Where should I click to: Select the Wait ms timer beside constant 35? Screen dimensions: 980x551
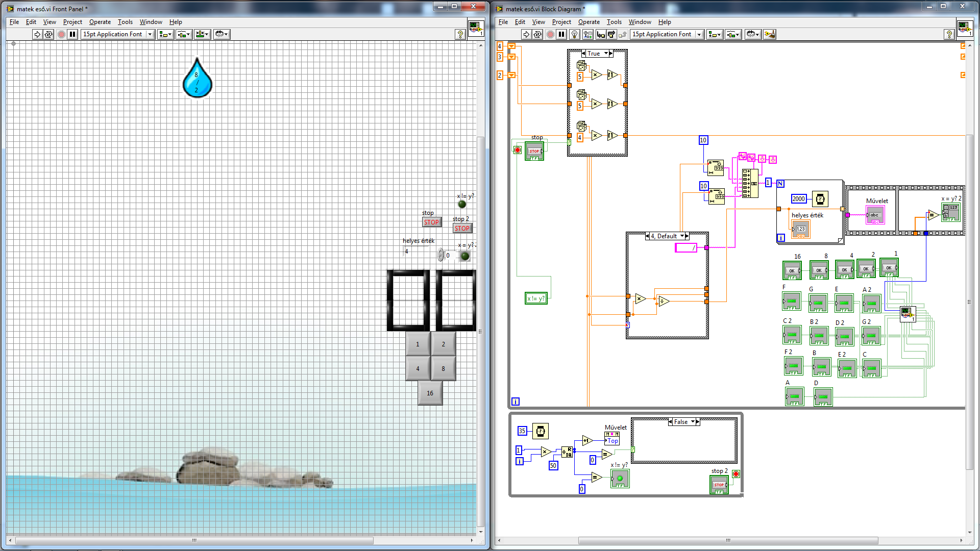tap(540, 431)
